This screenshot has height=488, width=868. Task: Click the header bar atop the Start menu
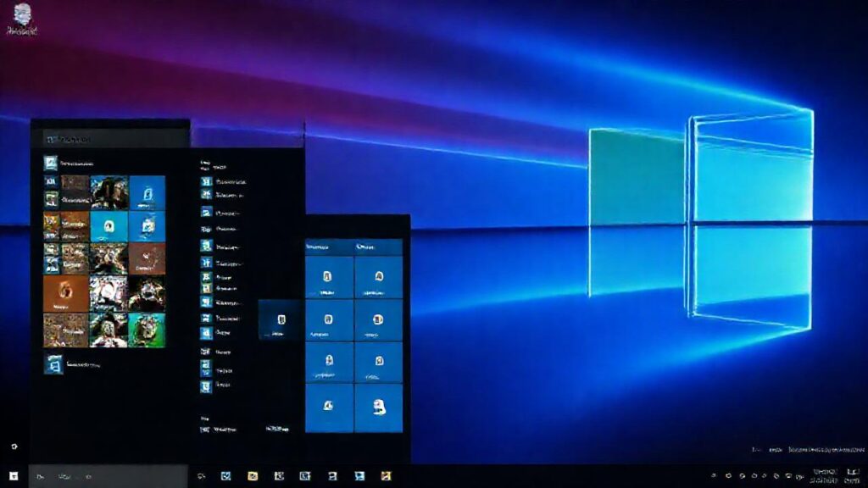(x=116, y=139)
